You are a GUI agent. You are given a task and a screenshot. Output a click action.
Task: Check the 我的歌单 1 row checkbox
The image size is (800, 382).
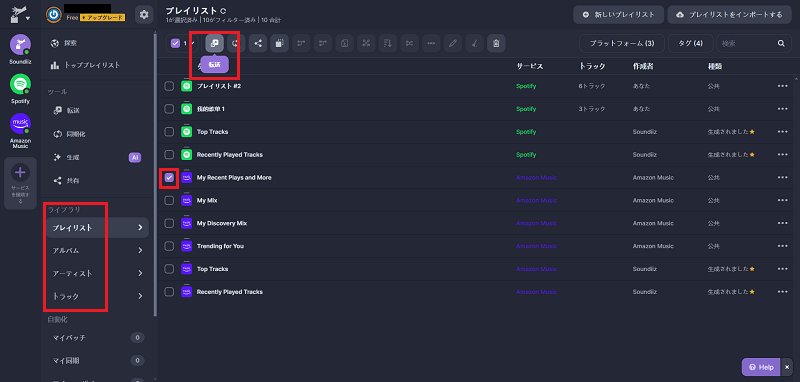[169, 109]
